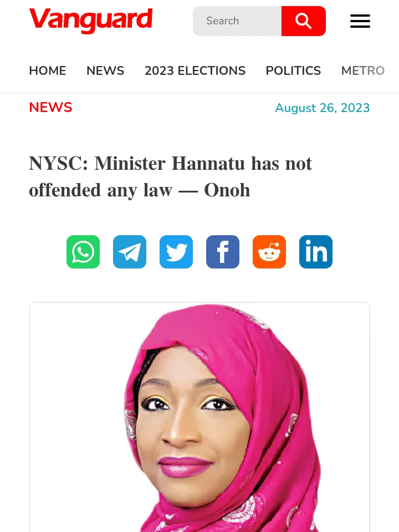Screen dimensions: 399x532
Task: Open the HOME navigation item
Action: point(48,70)
